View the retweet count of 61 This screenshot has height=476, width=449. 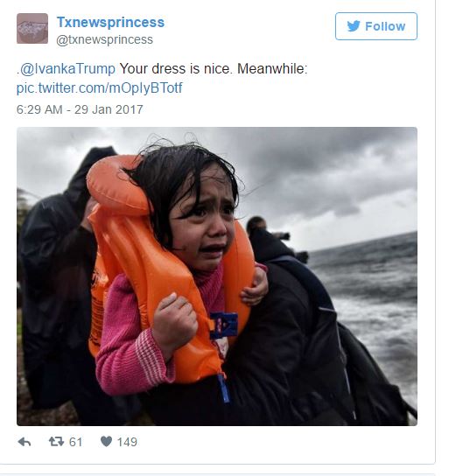[75, 442]
